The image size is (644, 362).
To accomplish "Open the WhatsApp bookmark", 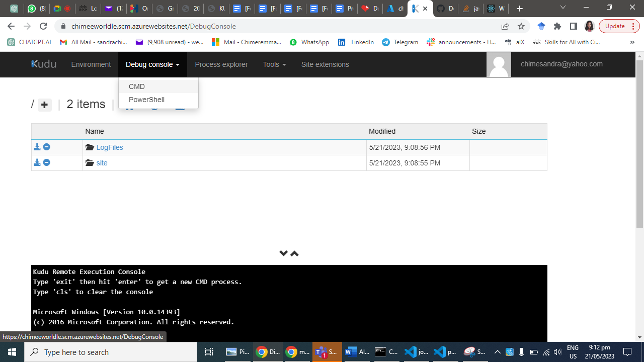I will 309,42.
